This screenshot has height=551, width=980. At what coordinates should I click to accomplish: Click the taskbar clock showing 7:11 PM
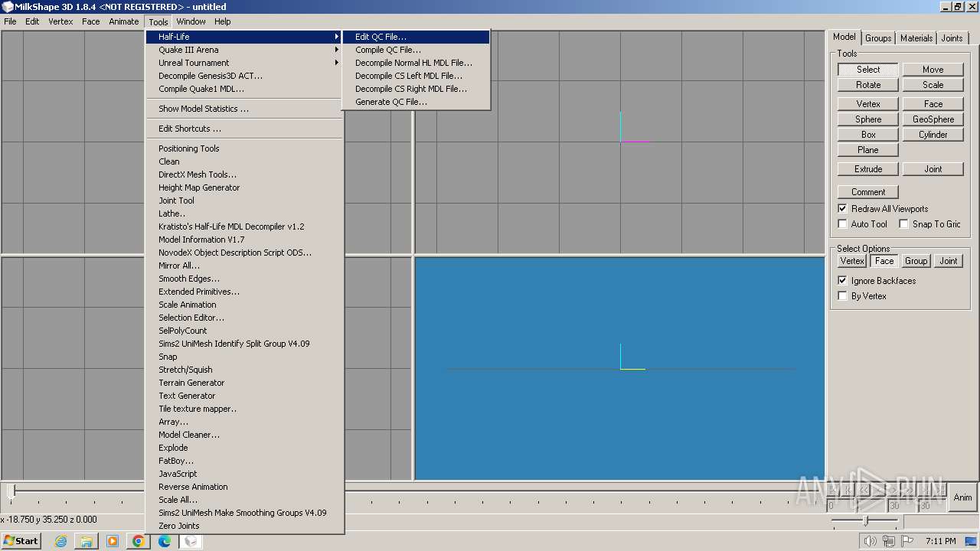point(940,541)
